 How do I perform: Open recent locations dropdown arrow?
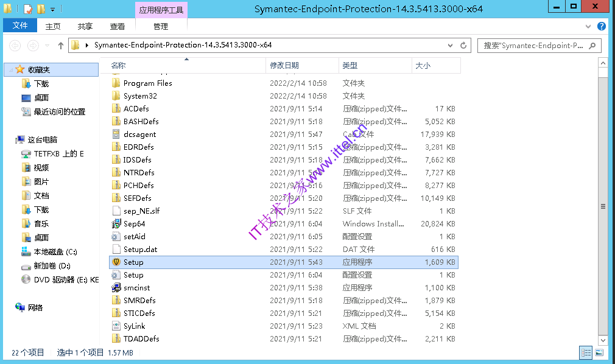pyautogui.click(x=47, y=46)
